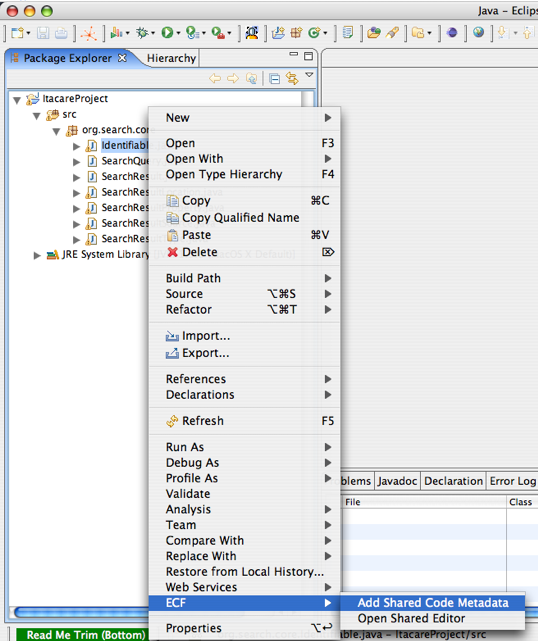Open the Package Explorer view menu triangle

coord(309,75)
